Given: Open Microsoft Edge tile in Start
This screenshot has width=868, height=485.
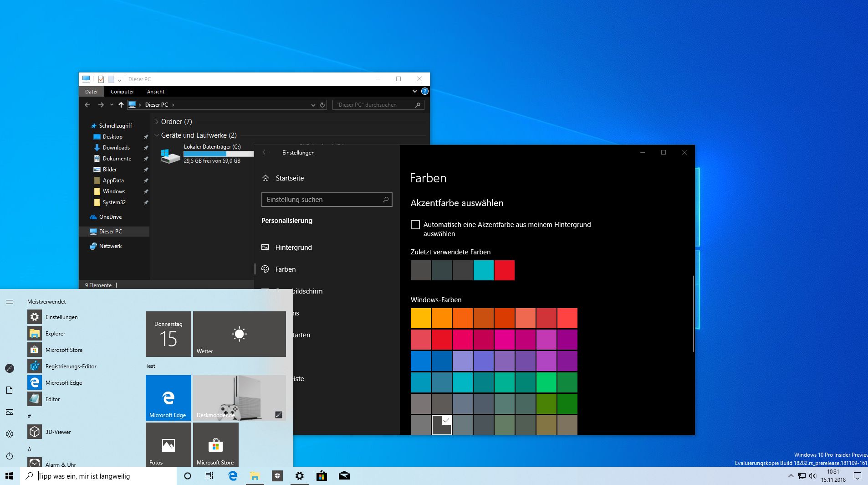Looking at the screenshot, I should point(168,398).
